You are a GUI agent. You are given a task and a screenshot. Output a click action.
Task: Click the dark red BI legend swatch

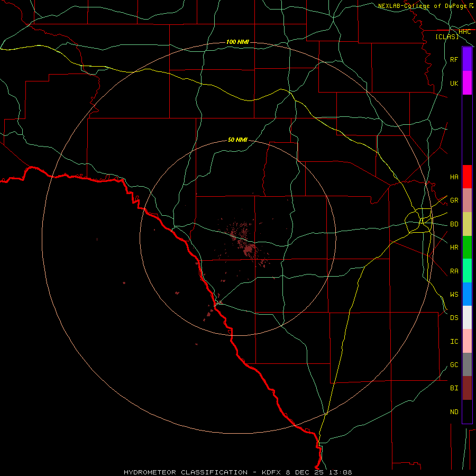(467, 388)
